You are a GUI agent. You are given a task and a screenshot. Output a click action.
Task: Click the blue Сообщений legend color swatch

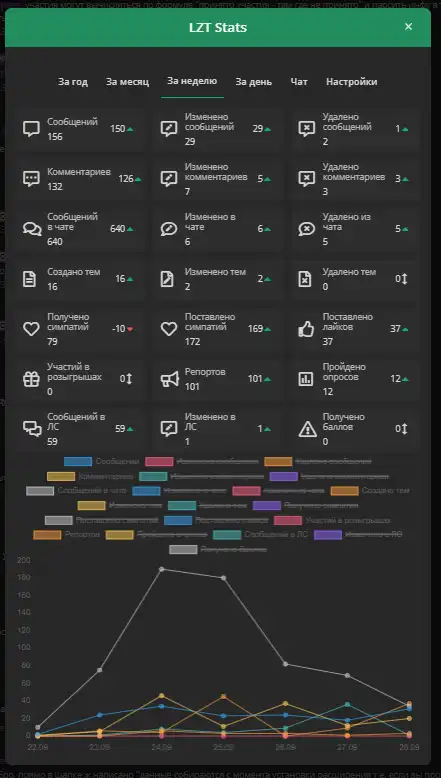pyautogui.click(x=78, y=461)
